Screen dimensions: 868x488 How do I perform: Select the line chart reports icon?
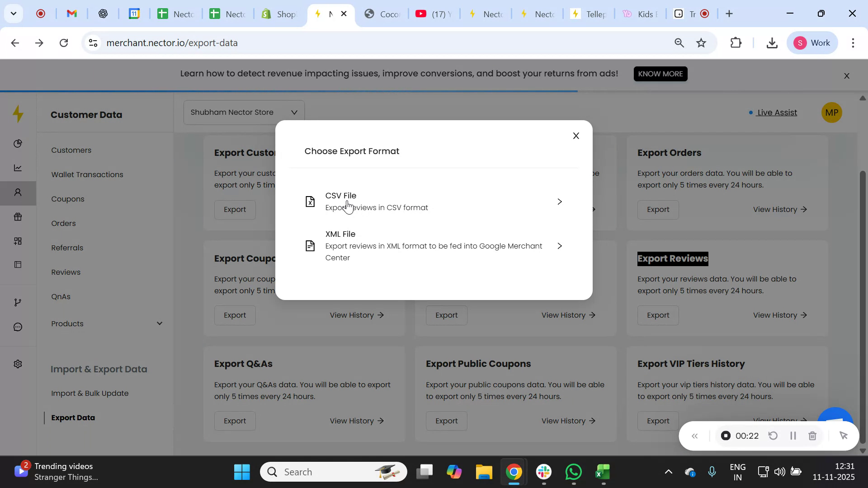pyautogui.click(x=18, y=168)
